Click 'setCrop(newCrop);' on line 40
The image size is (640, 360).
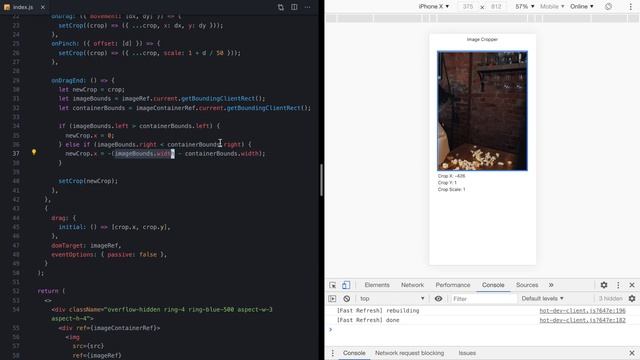pos(88,181)
